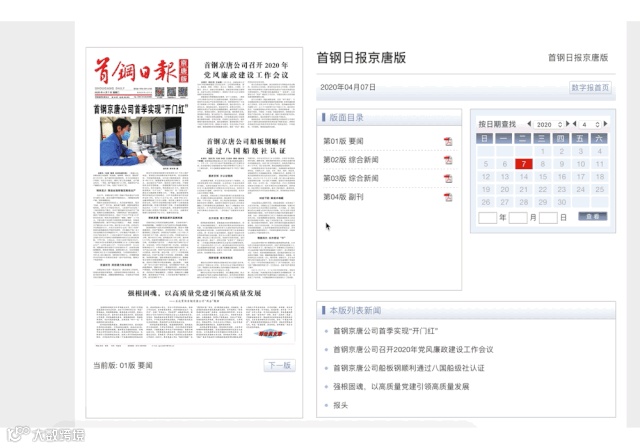
Task: Open article 强根固魂、以高质量党建引领高质量发展 in list
Action: tap(401, 387)
